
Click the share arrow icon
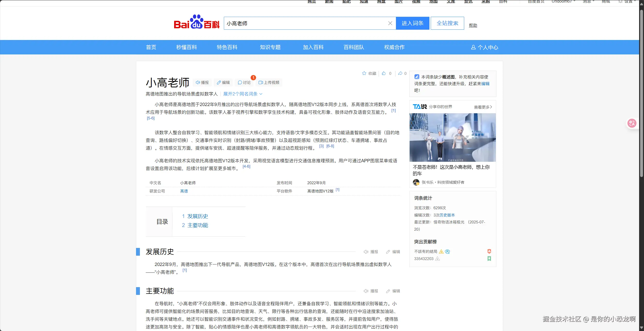(400, 74)
